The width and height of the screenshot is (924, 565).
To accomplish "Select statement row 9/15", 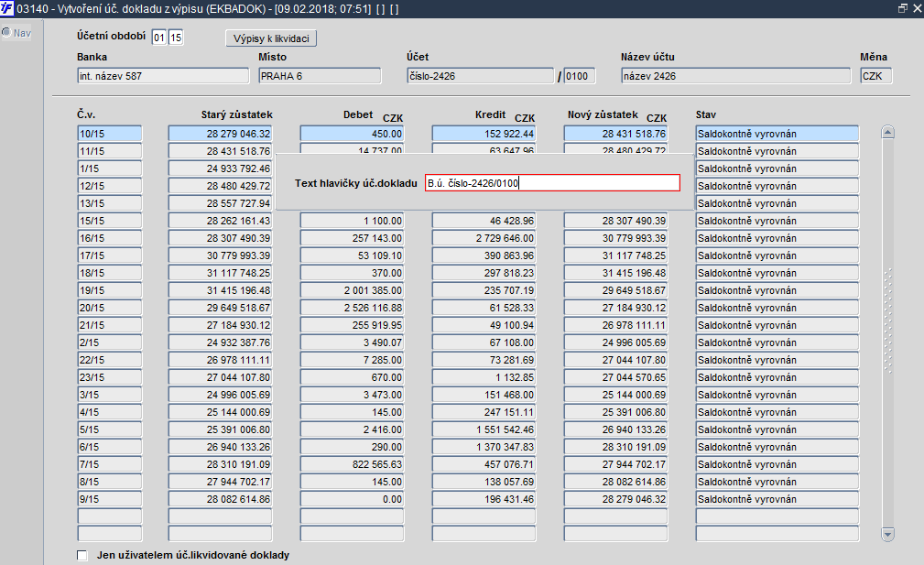I will 110,498.
